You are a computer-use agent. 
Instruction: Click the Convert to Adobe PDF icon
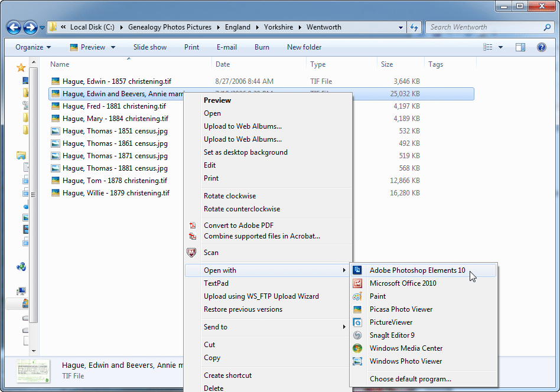pyautogui.click(x=193, y=226)
